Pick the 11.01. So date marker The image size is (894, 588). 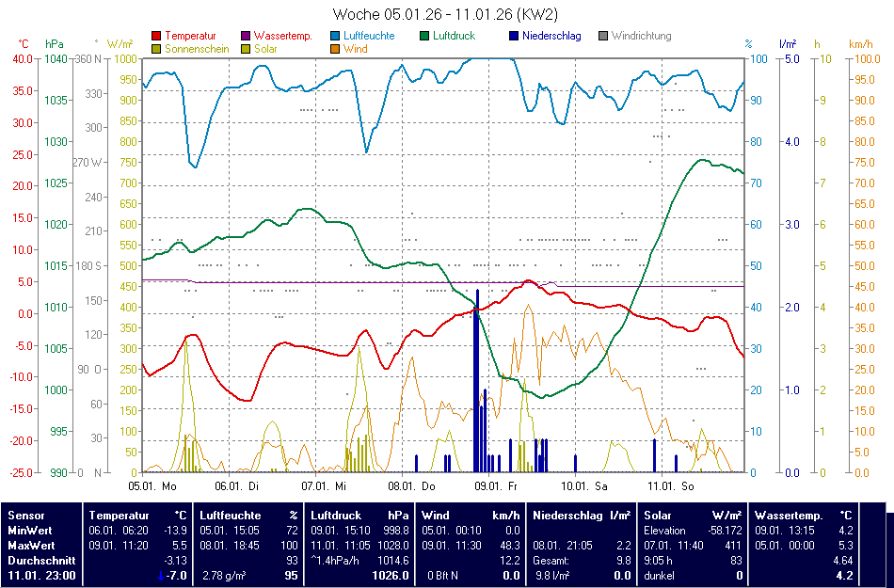pos(670,486)
